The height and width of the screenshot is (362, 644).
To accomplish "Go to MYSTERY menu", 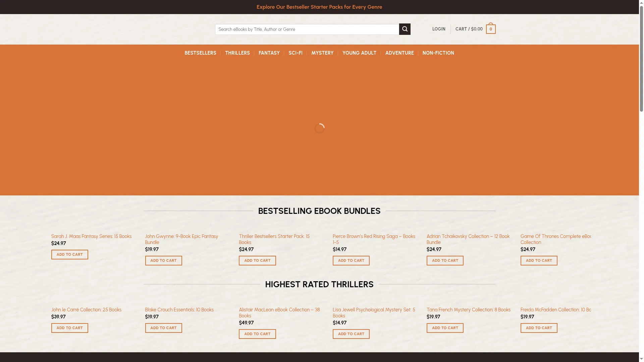I will (x=322, y=53).
